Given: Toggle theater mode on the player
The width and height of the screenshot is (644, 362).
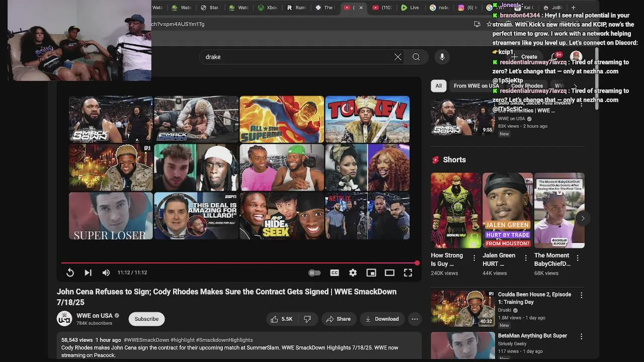Looking at the screenshot, I should point(389,273).
